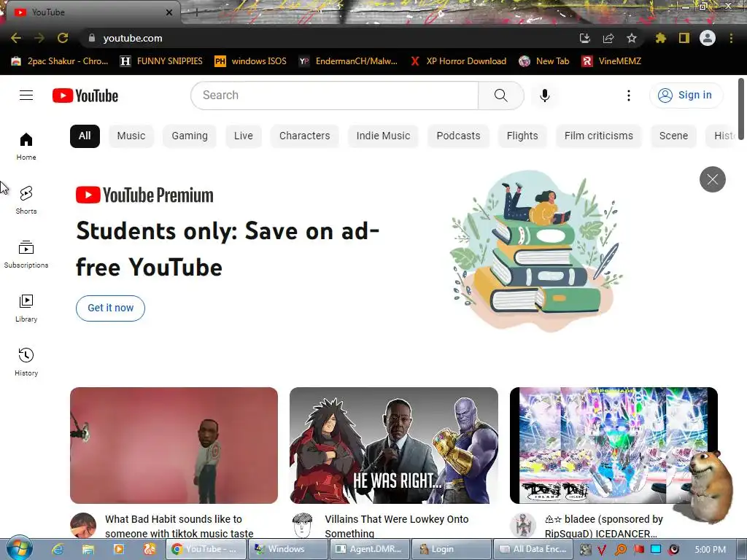Viewport: 747px width, 560px height.
Task: Open channel avatar of Villains video
Action: coord(303,526)
